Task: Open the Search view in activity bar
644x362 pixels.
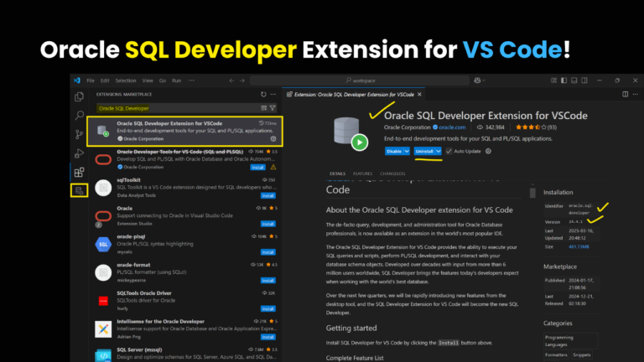Action: (80, 116)
